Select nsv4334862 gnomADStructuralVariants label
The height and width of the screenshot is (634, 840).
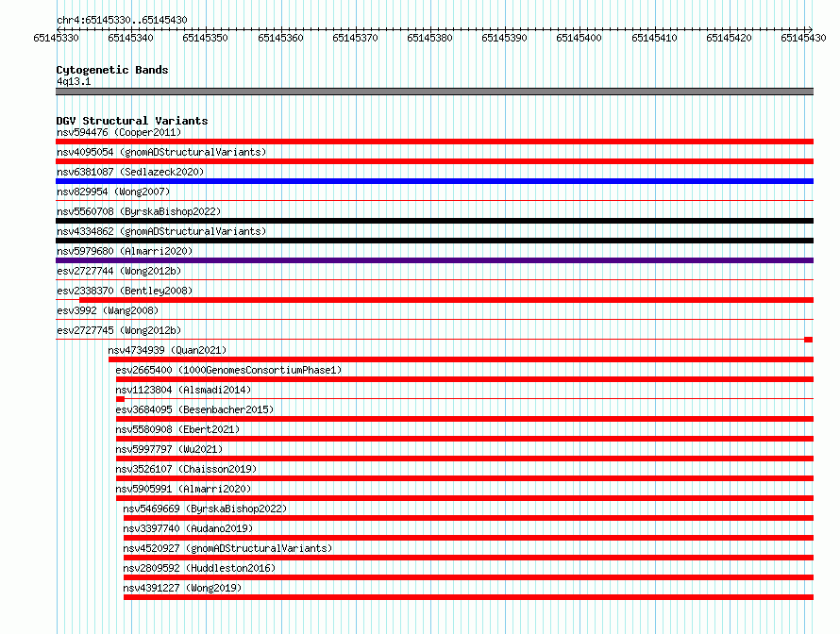point(161,231)
